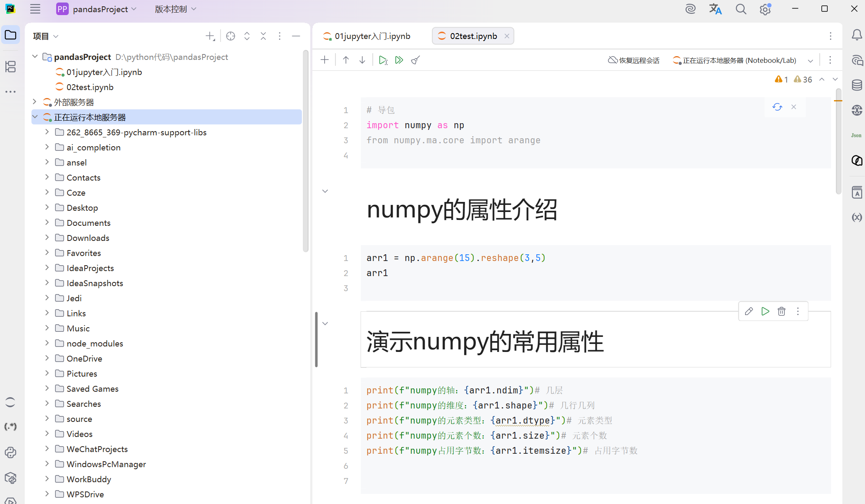Image resolution: width=865 pixels, height=504 pixels.
Task: Expand all in project tree
Action: (x=247, y=36)
